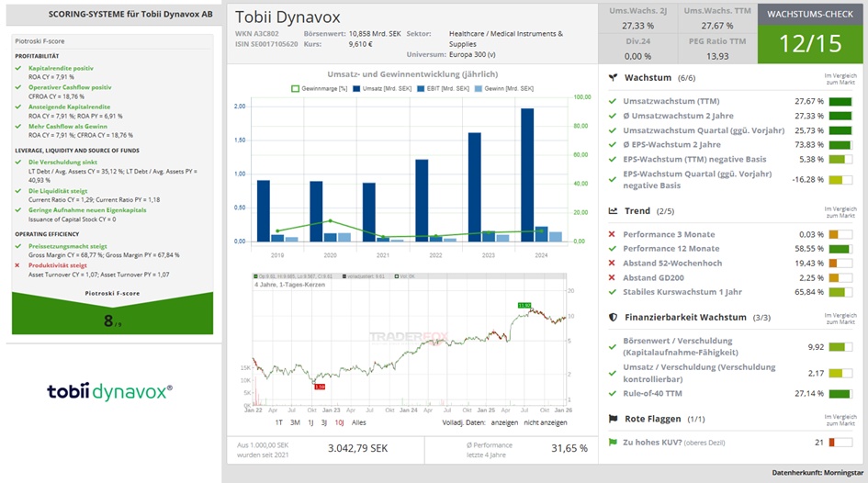Image resolution: width=868 pixels, height=483 pixels.
Task: Click the green flag beside Zu hohes KUV
Action: tap(613, 443)
